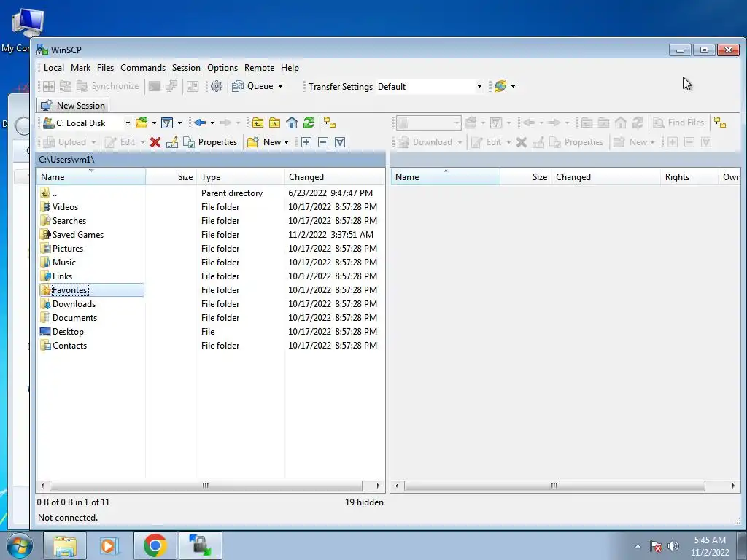Screen dimensions: 747x560
Task: Click local Select Files plus icon
Action: click(x=306, y=142)
